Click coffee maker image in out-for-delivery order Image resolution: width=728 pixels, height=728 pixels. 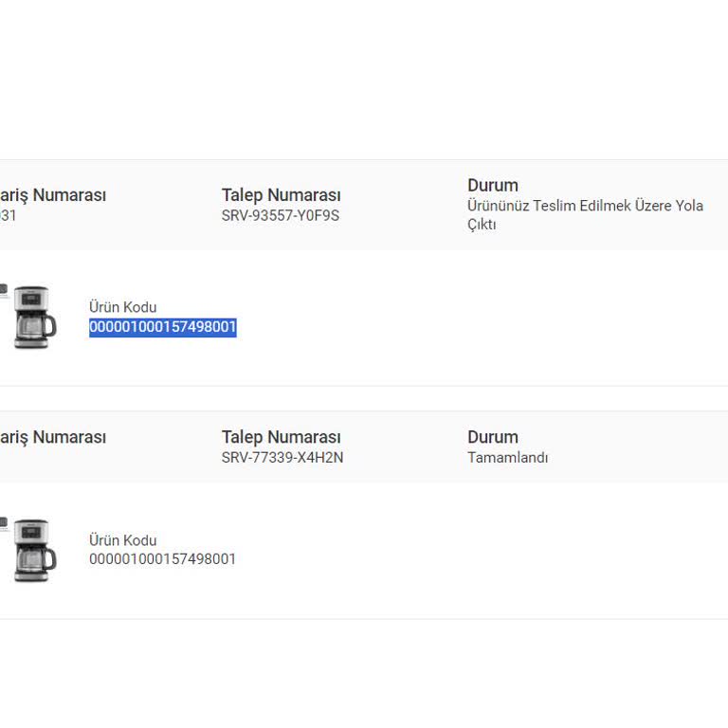coord(34,317)
